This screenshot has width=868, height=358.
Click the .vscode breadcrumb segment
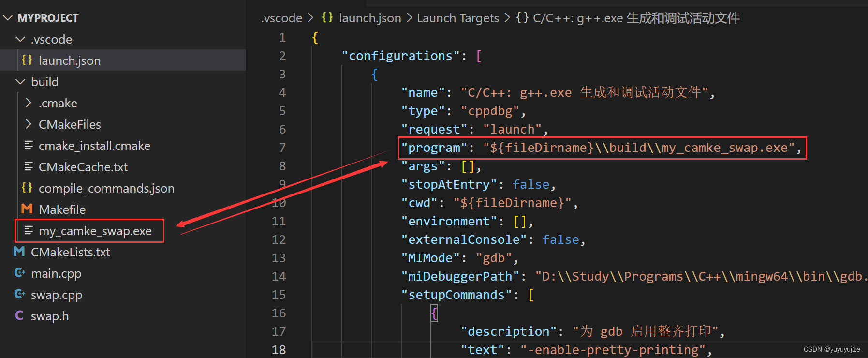[x=281, y=18]
